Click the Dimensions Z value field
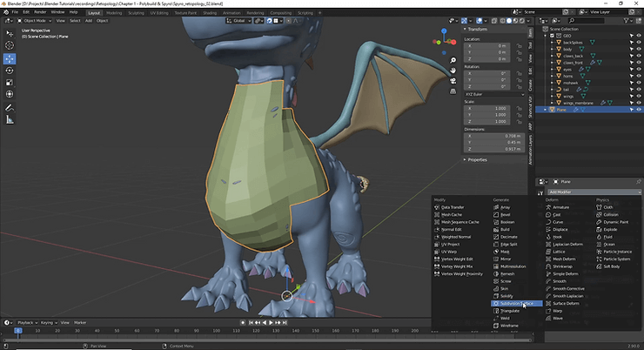Viewport: 644px width, 350px height. point(494,149)
